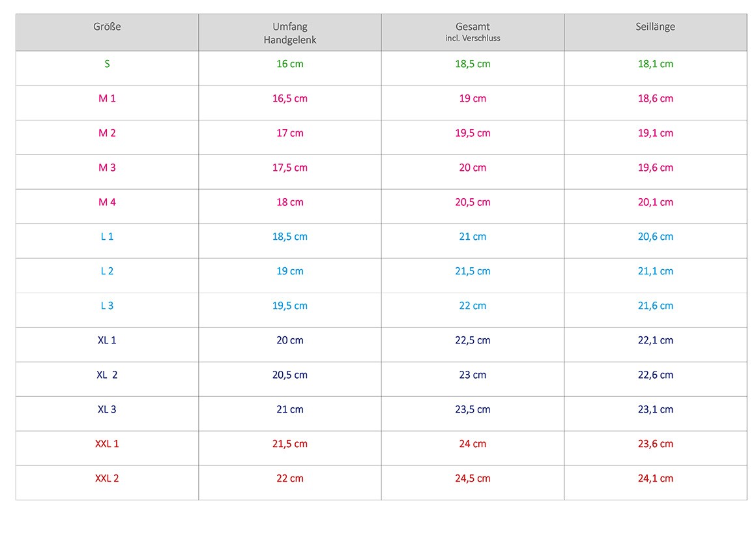Viewport: 756px width, 539px height.
Task: Select the XL 1 size cell
Action: 107,340
